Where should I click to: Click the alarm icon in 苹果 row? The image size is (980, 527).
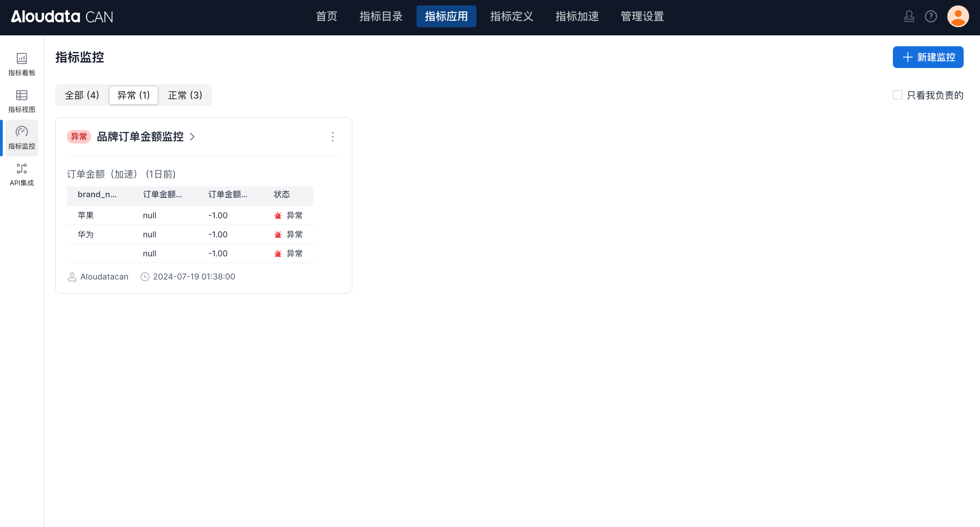(278, 216)
